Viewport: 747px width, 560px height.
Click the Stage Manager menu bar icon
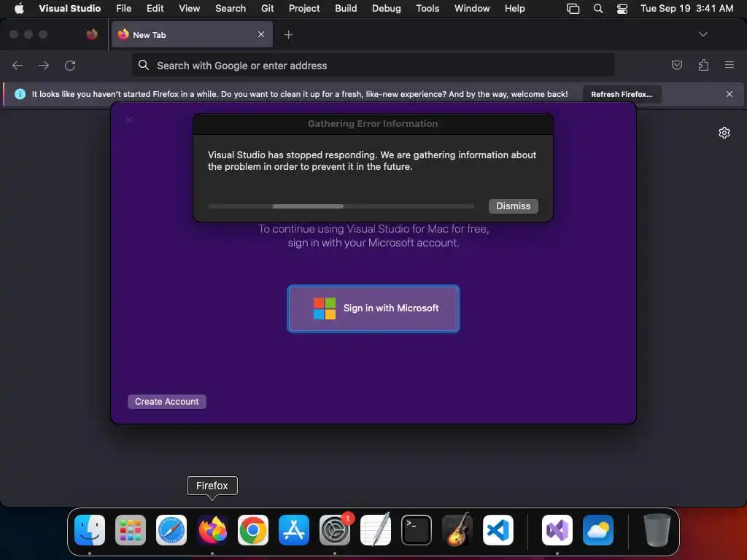[x=573, y=9]
